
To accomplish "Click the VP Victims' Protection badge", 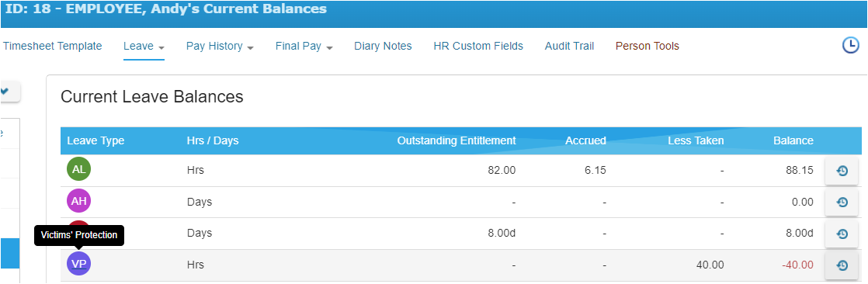I will tap(79, 264).
